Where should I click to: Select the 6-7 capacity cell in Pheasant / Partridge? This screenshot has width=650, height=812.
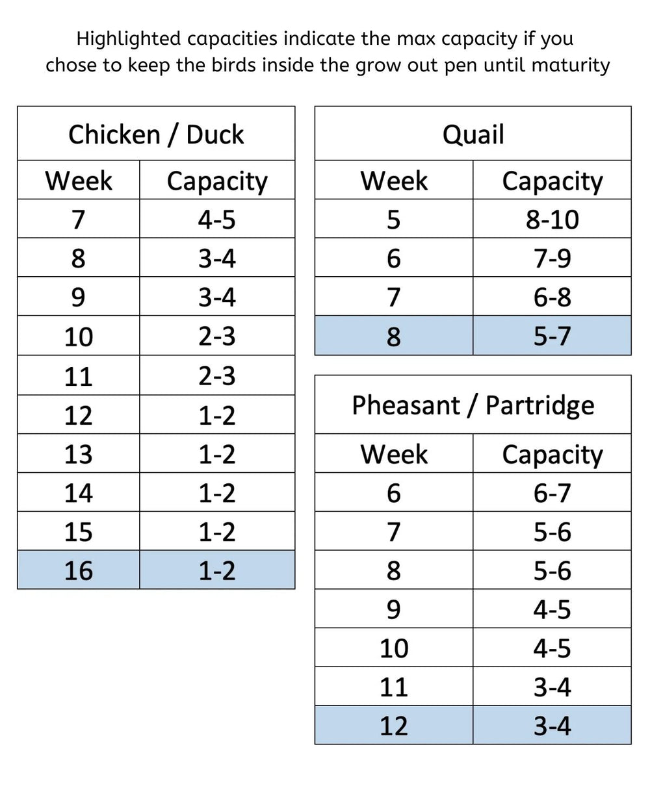552,493
